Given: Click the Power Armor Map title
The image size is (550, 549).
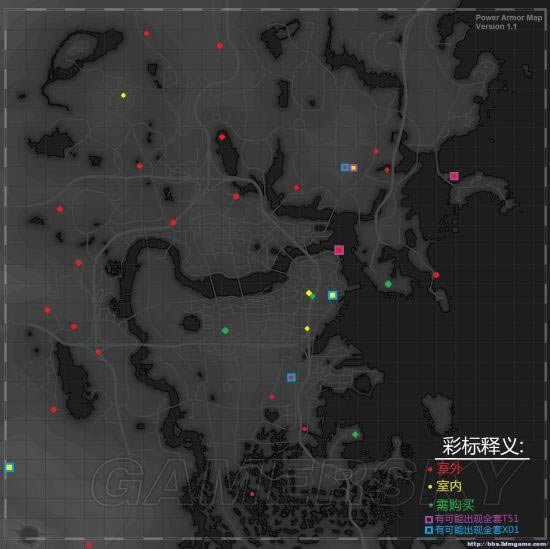Looking at the screenshot, I should click(x=509, y=18).
